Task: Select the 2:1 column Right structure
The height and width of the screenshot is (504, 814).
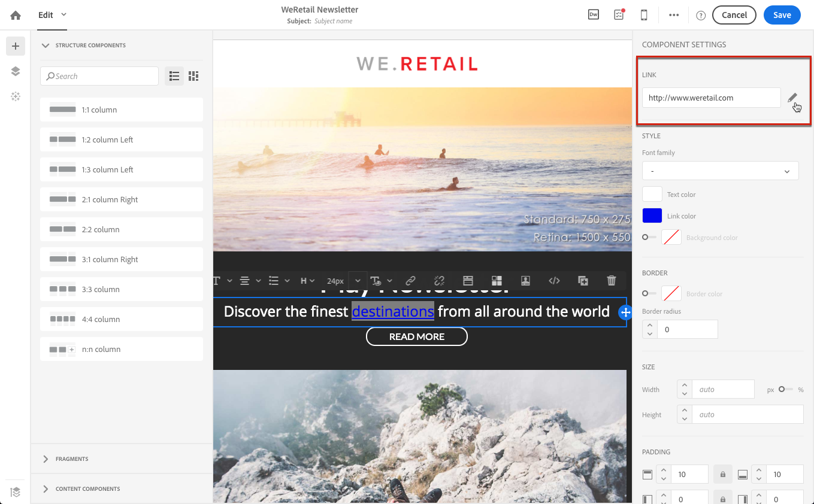Action: point(122,199)
